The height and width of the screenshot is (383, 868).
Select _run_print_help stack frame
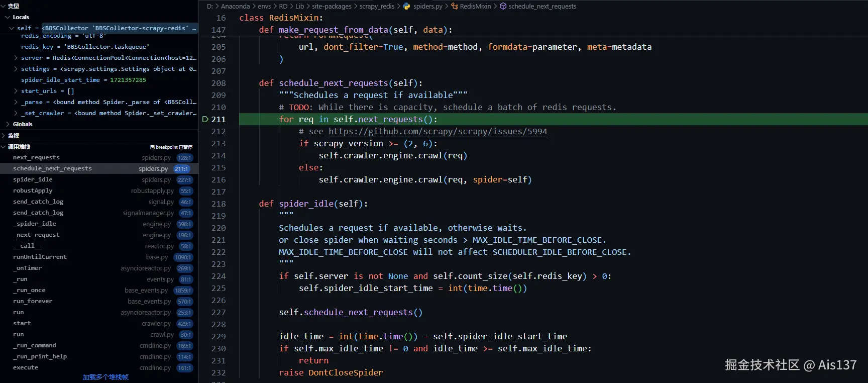coord(99,356)
